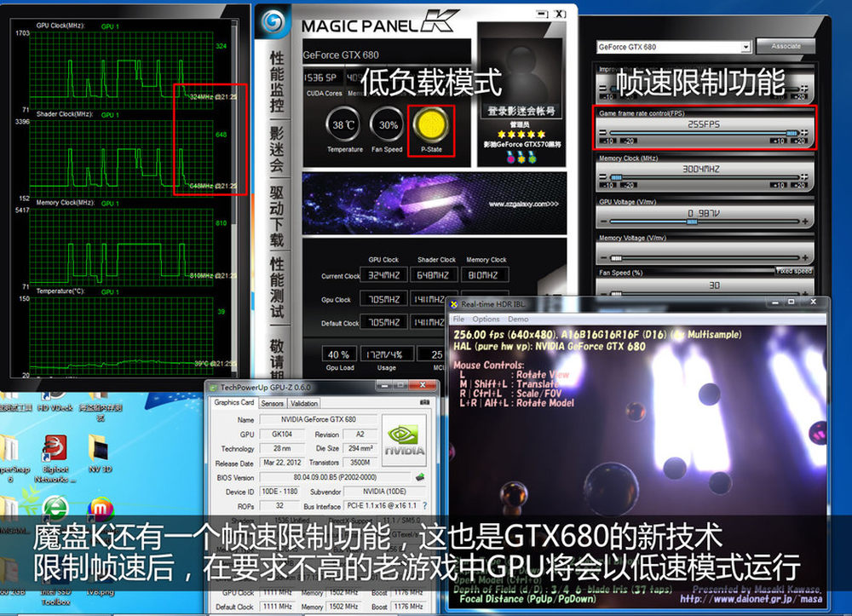852x616 pixels.
Task: Move the Memory Voltage slider handle
Action: pos(616,258)
